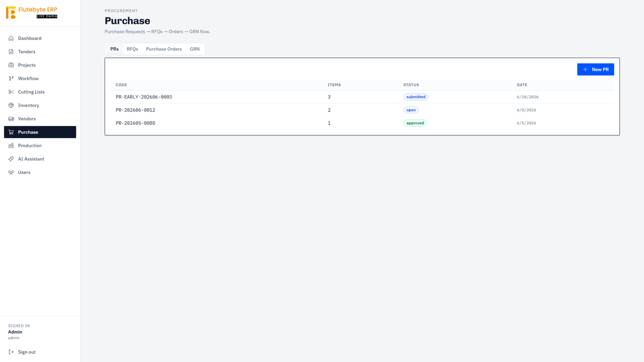Click the Cutting Lists scissors icon
Image resolution: width=644 pixels, height=362 pixels.
[11, 92]
